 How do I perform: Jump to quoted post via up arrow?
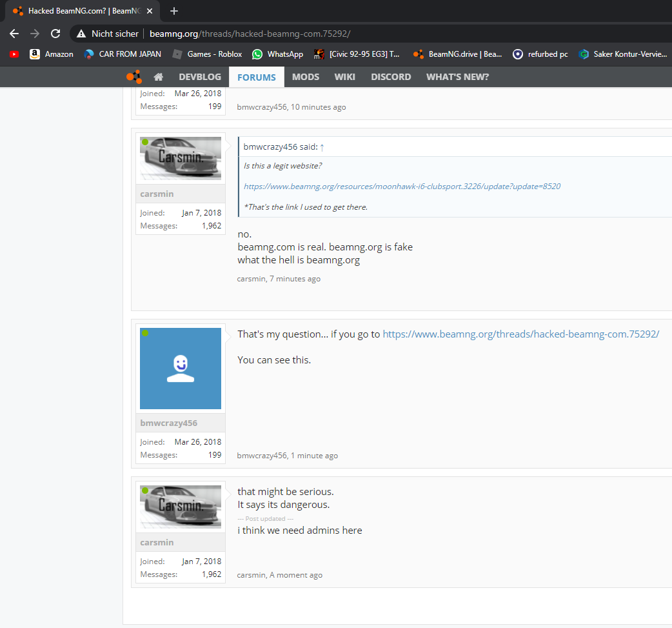pos(322,147)
